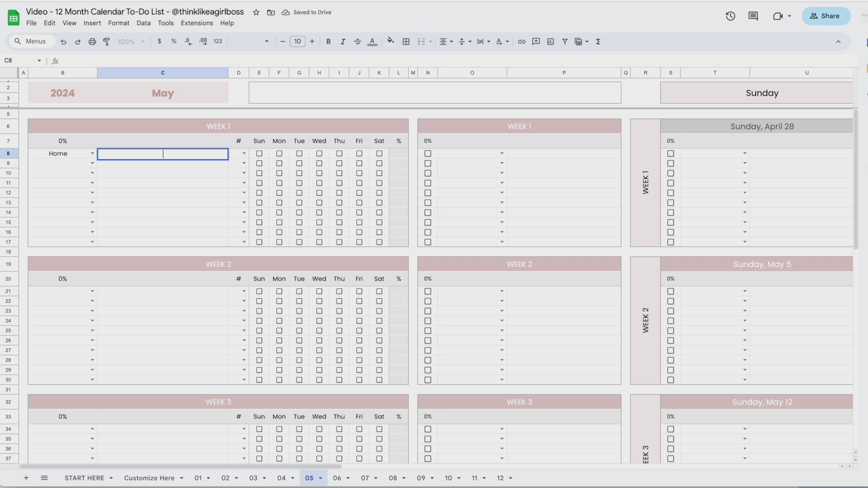Tick the Wed checkbox in row 21

319,291
